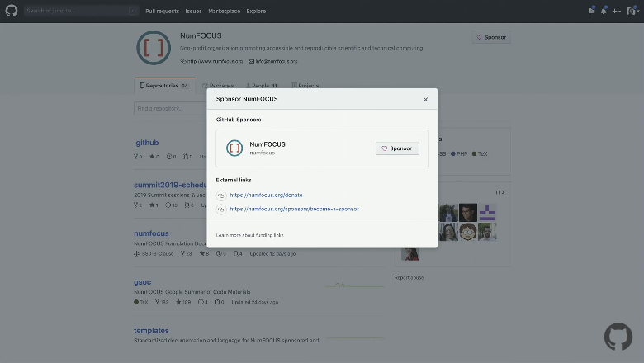Viewport: 644px width, 363px height.
Task: Click the Sponsor button in the page header
Action: [491, 37]
